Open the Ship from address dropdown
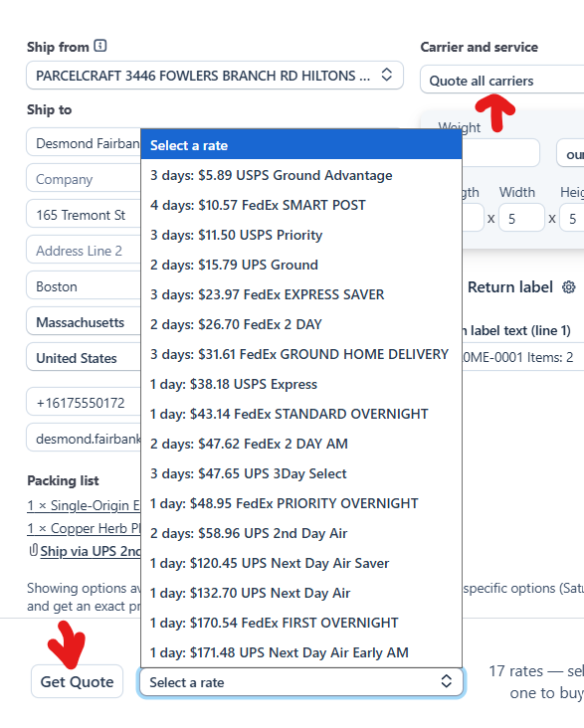The width and height of the screenshot is (584, 728). pos(215,76)
